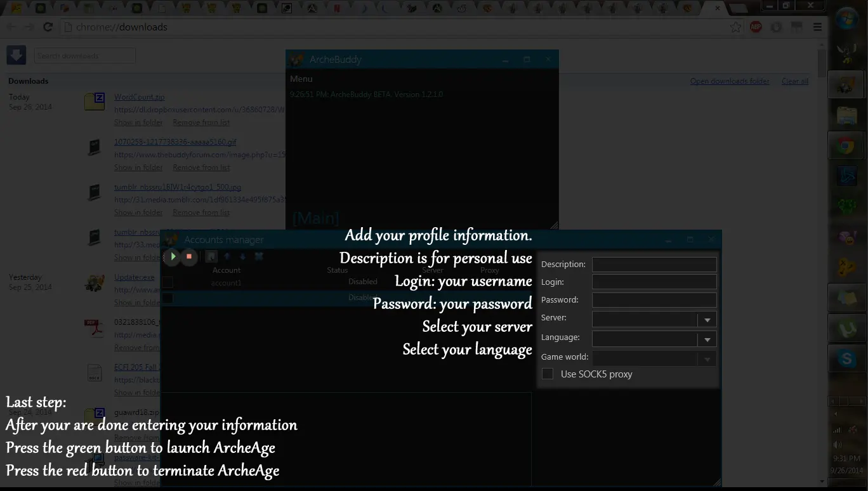Viewport: 868px width, 491px height.
Task: Click the Adblock Plus icon in Chrome
Action: pyautogui.click(x=756, y=27)
